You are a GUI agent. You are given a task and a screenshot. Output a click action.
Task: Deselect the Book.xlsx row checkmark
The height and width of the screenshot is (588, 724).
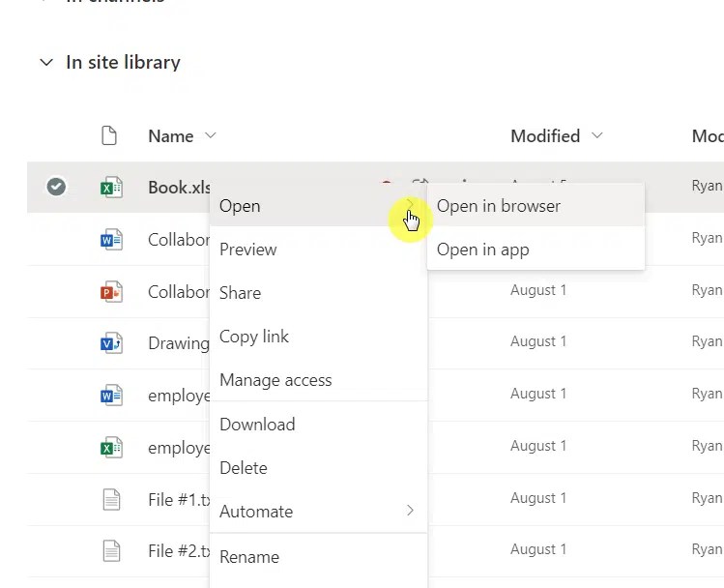click(x=56, y=187)
